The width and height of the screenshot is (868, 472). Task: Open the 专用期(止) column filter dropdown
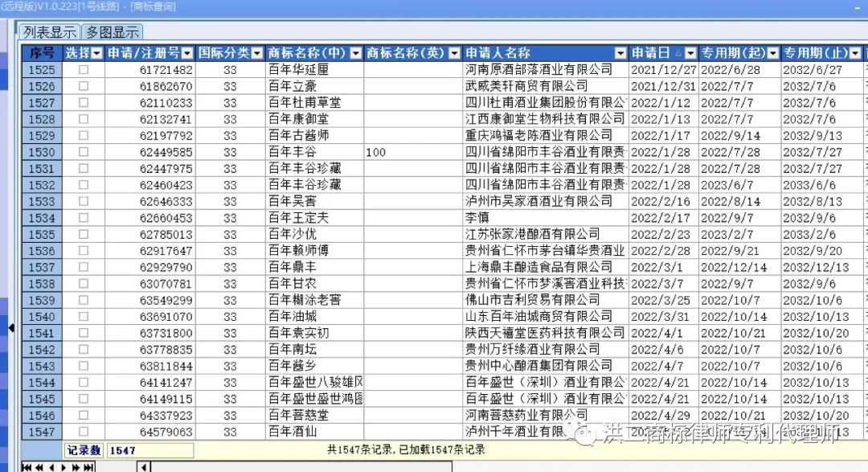point(855,53)
